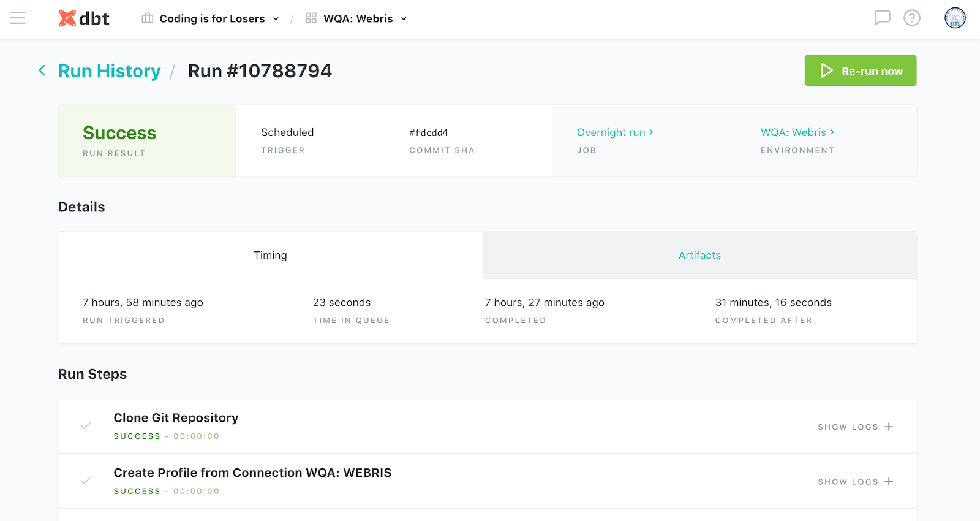Show logs for Create Profile from Connection step
This screenshot has width=980, height=521.
[x=848, y=482]
